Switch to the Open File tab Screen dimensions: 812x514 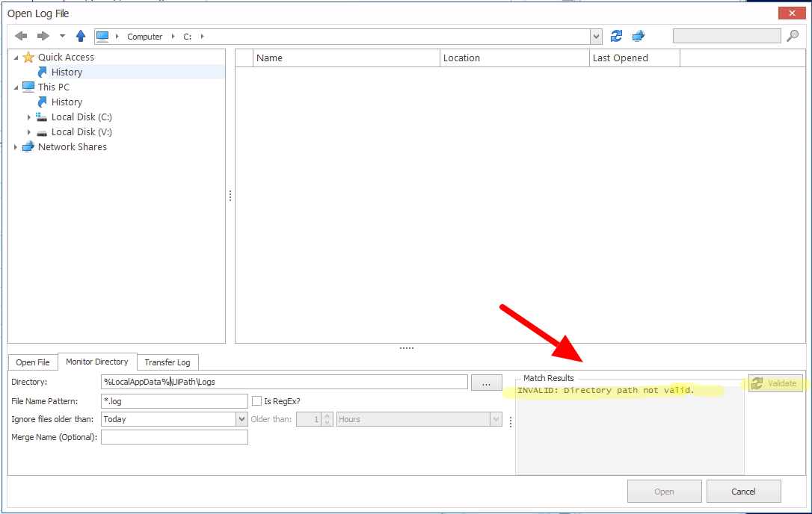(33, 362)
